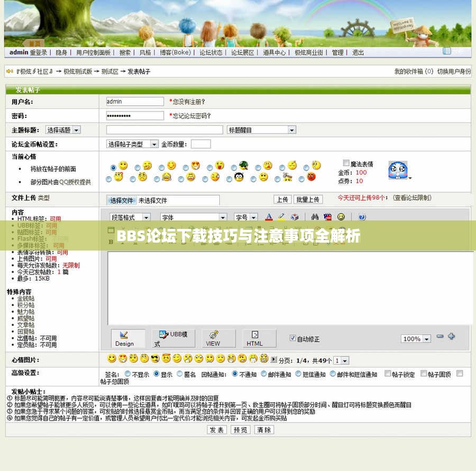Screen dimensions: 476x471
Task: Open the blue question-mark help icon
Action: click(362, 217)
